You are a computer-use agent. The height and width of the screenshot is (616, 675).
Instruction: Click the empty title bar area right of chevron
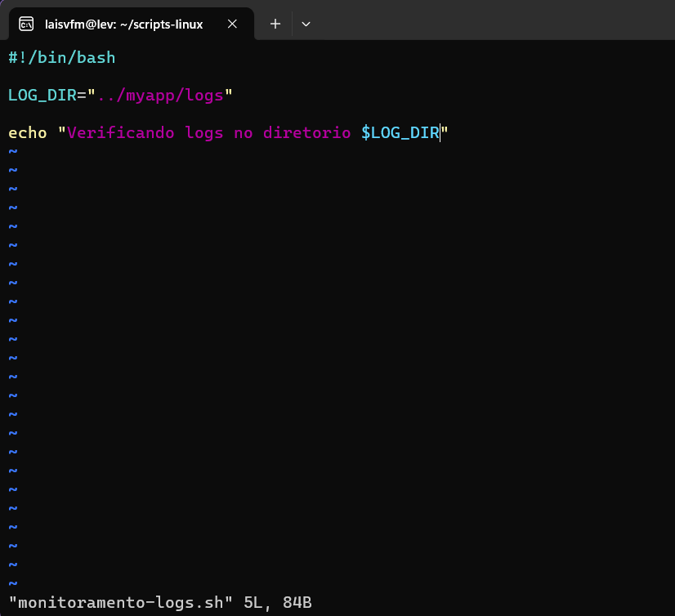[490, 24]
